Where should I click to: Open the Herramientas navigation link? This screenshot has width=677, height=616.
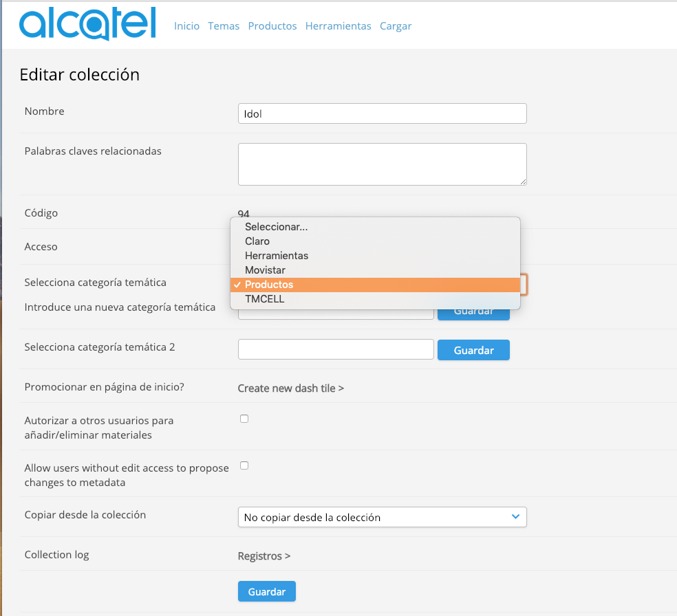click(338, 26)
